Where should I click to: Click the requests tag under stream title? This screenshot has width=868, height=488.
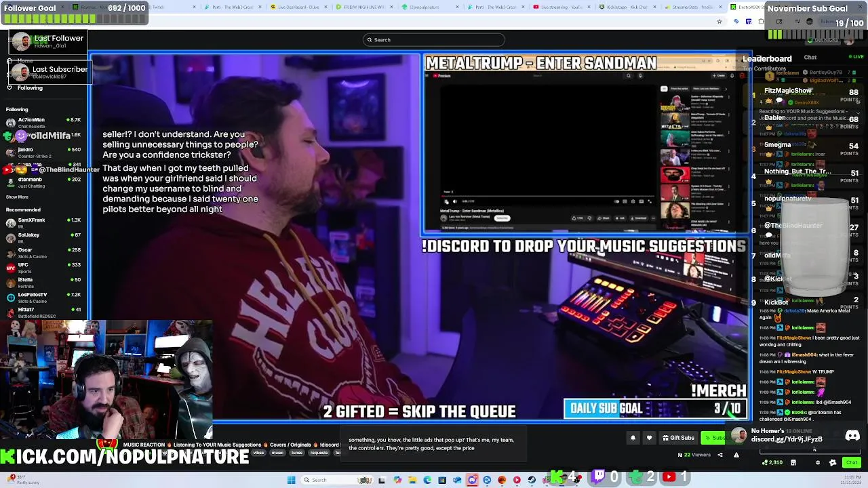(x=319, y=453)
